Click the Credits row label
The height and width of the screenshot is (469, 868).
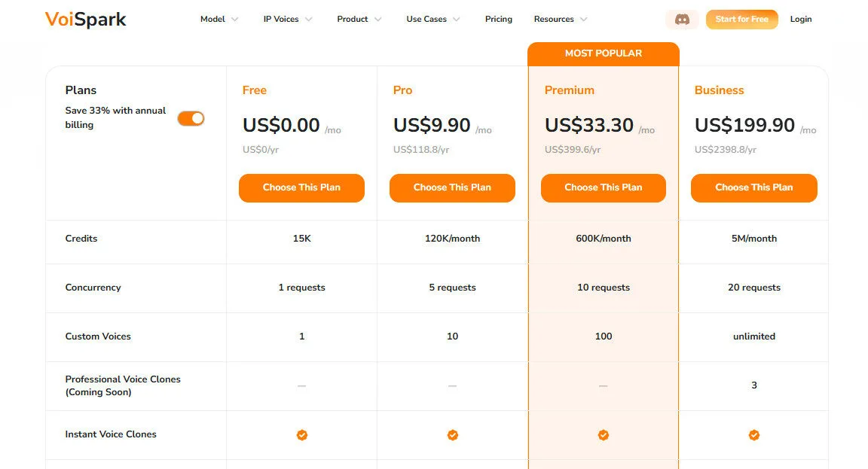coord(81,239)
